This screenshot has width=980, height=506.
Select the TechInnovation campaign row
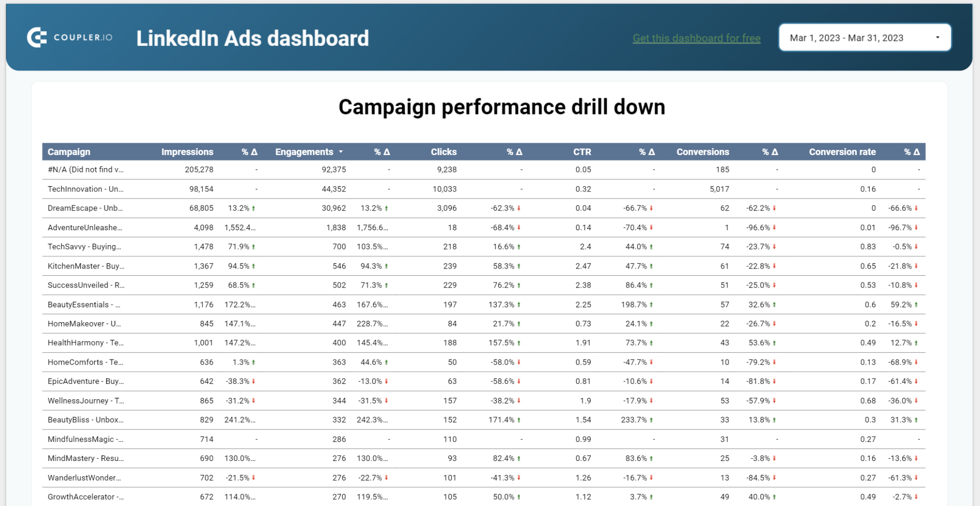[x=85, y=189]
